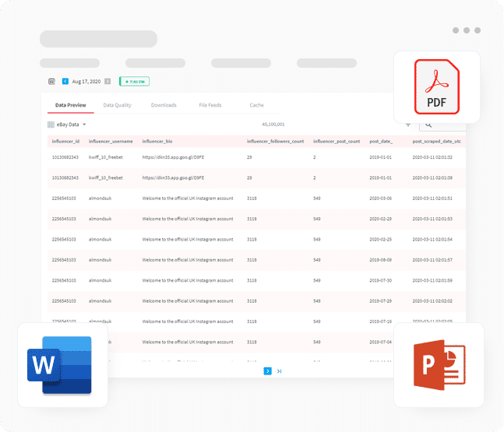Click the influencer_post_count column header
This screenshot has height=432, width=504.
coord(337,142)
